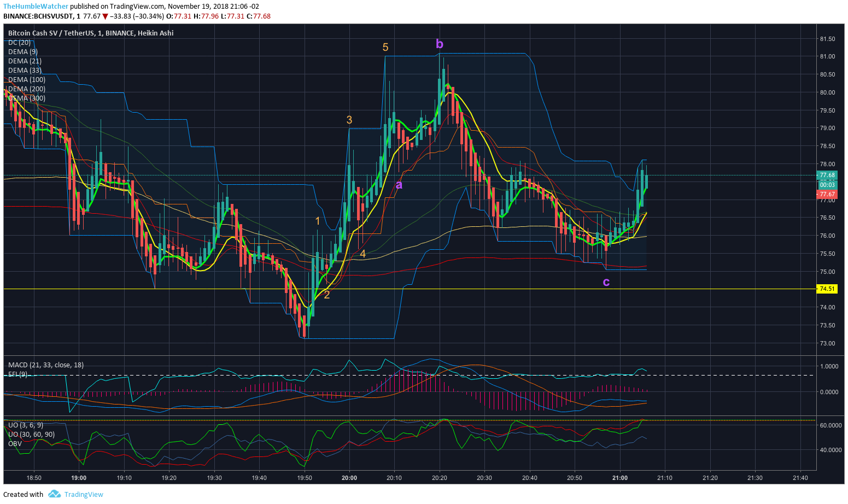Click the 00:03 countdown timer tag
This screenshot has width=848, height=504.
point(827,185)
